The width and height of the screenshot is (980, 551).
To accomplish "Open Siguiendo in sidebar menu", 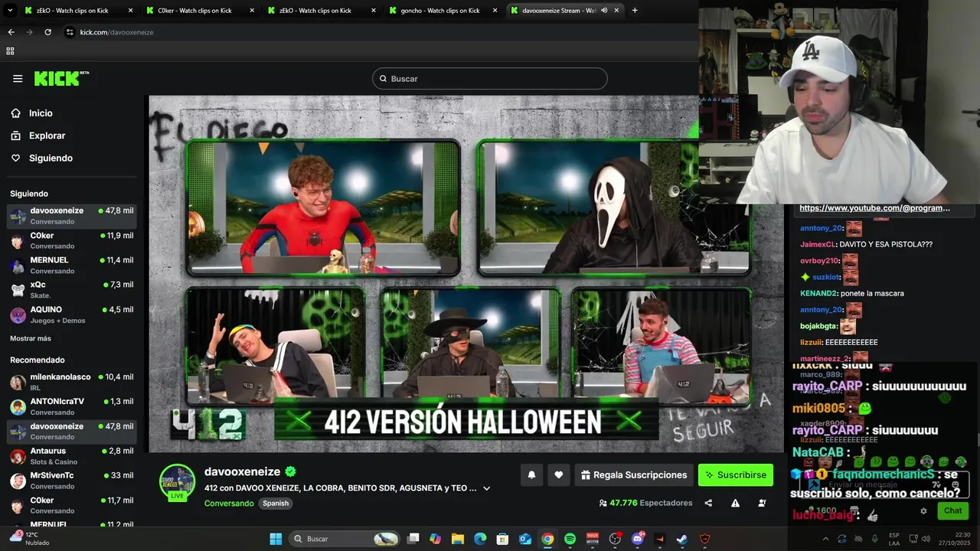I will 51,158.
